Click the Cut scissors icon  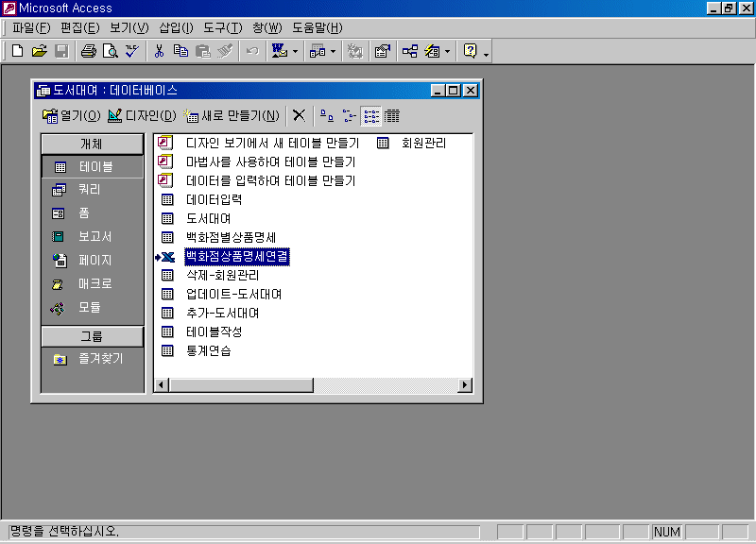click(159, 51)
